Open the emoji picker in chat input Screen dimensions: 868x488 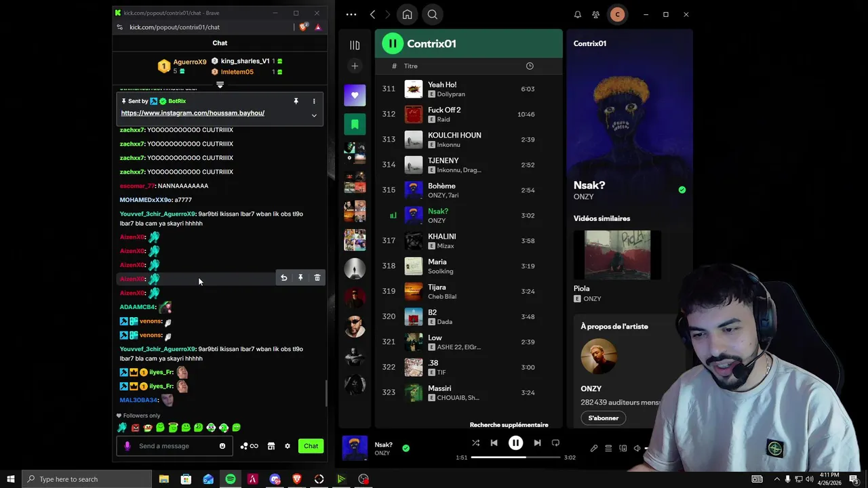click(222, 446)
